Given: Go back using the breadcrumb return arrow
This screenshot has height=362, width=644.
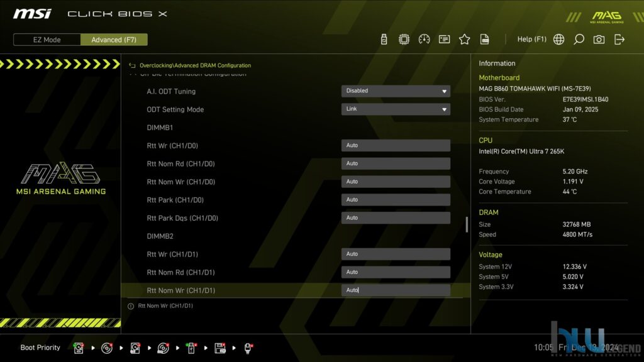Looking at the screenshot, I should [132, 65].
